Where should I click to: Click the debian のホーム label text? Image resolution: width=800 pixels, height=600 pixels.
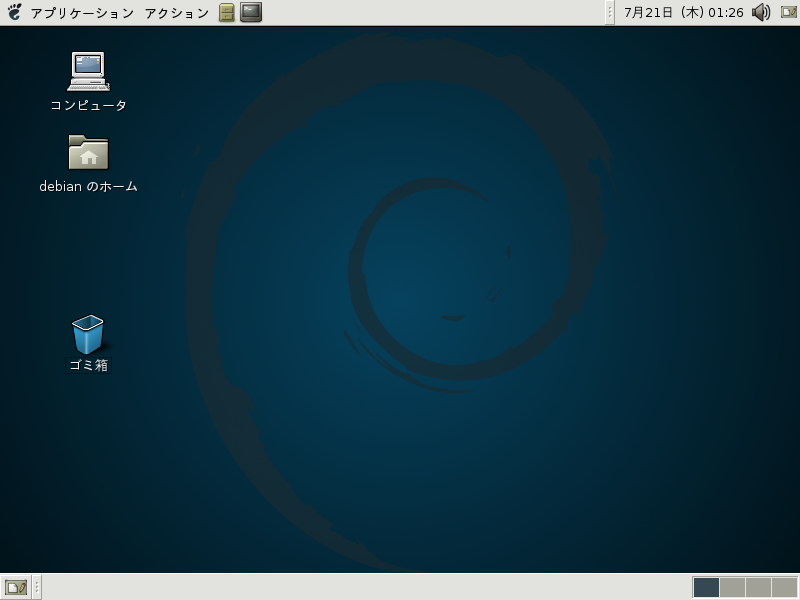(x=88, y=186)
